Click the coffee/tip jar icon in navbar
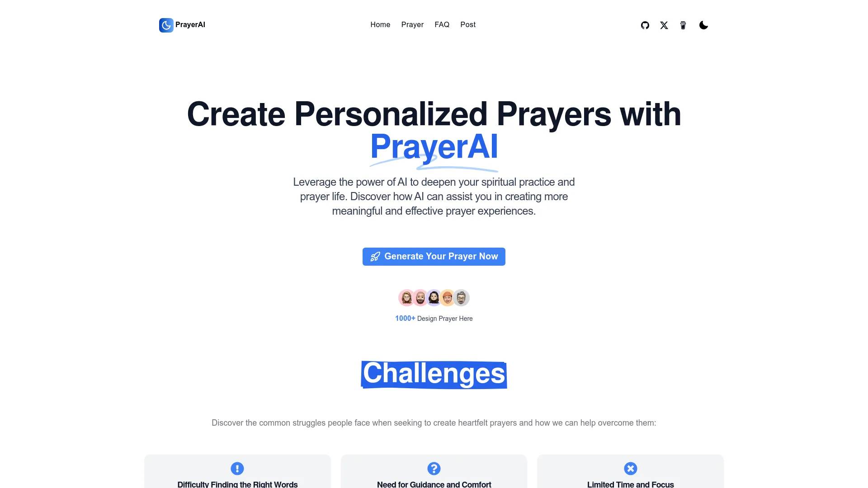Screen dimensions: 868x488 [683, 25]
